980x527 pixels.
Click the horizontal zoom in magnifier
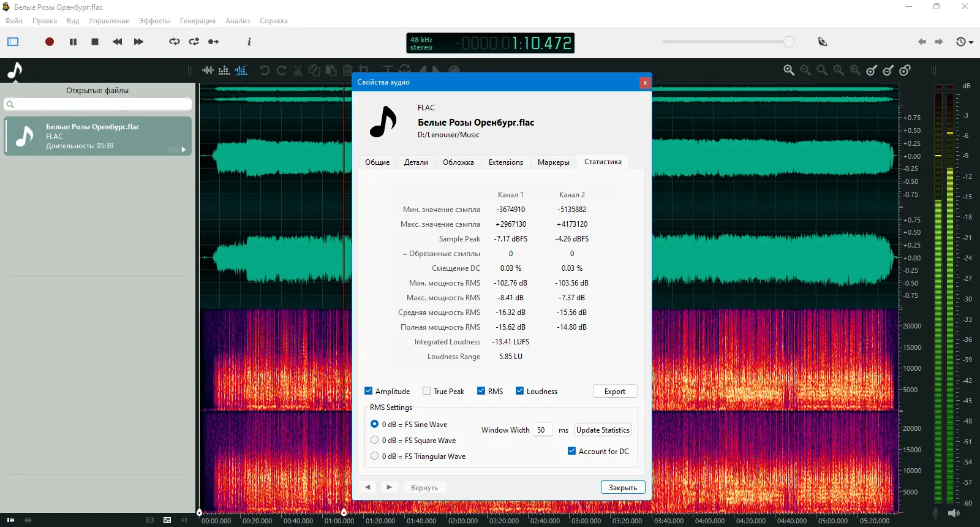pyautogui.click(x=789, y=70)
